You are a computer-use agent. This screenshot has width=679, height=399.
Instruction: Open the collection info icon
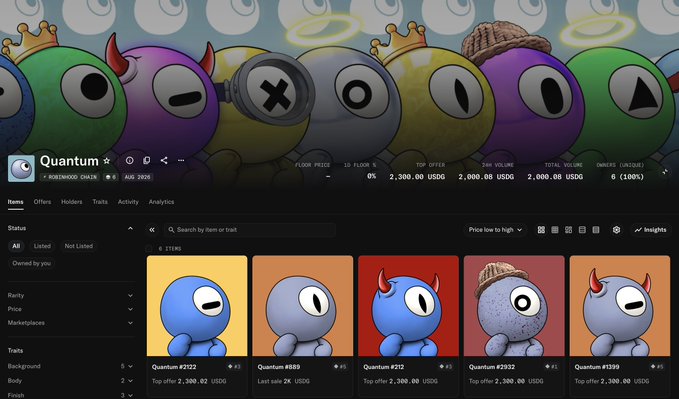(x=129, y=160)
